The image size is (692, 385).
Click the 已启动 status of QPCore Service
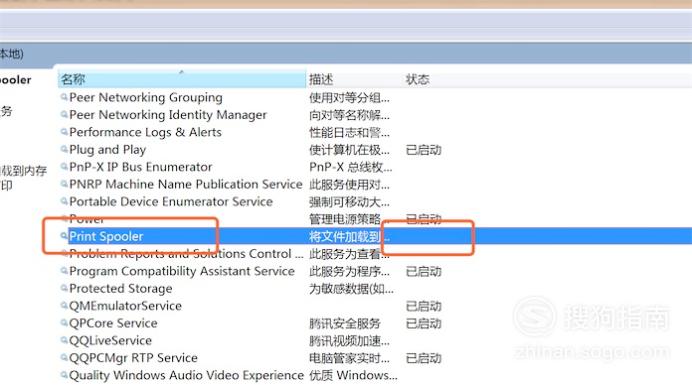click(x=423, y=324)
